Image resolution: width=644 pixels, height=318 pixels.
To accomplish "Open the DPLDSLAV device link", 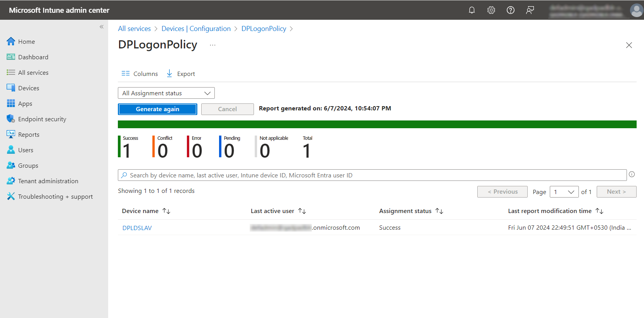I will tap(137, 228).
